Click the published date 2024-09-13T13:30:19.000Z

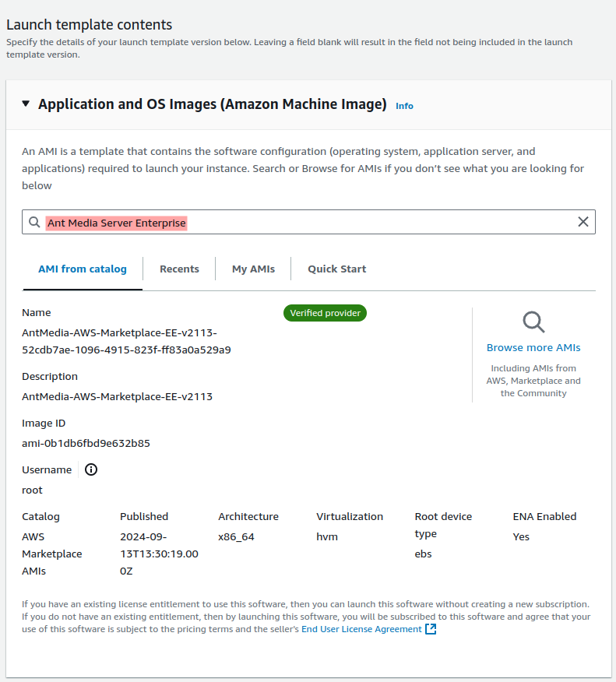click(159, 554)
